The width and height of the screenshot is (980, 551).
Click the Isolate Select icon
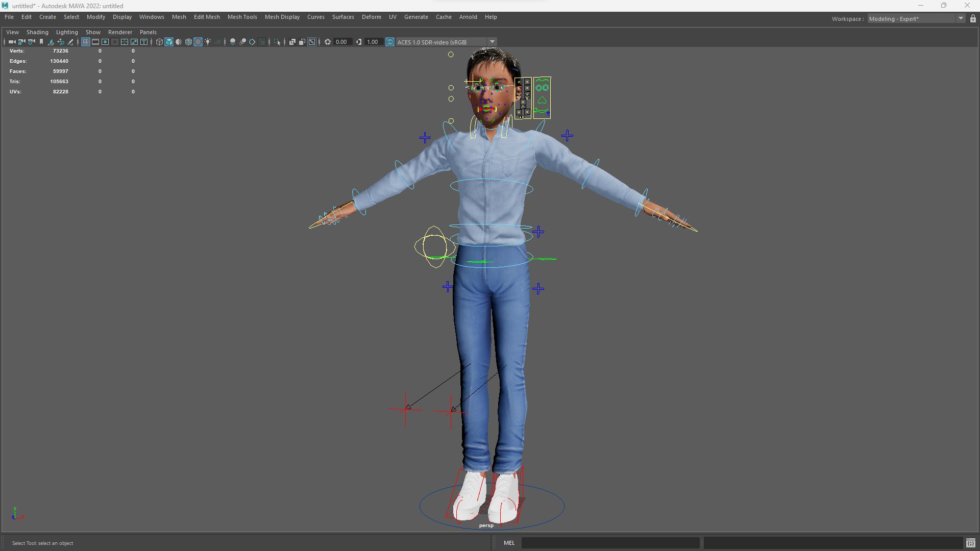(x=277, y=42)
